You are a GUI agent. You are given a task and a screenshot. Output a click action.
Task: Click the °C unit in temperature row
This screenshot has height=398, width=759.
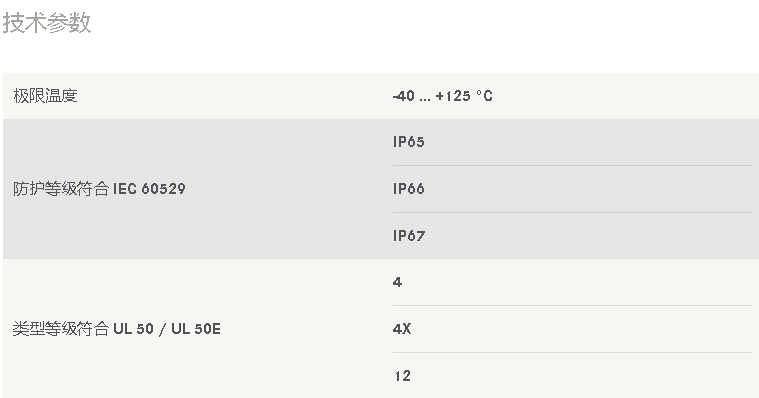pos(484,96)
